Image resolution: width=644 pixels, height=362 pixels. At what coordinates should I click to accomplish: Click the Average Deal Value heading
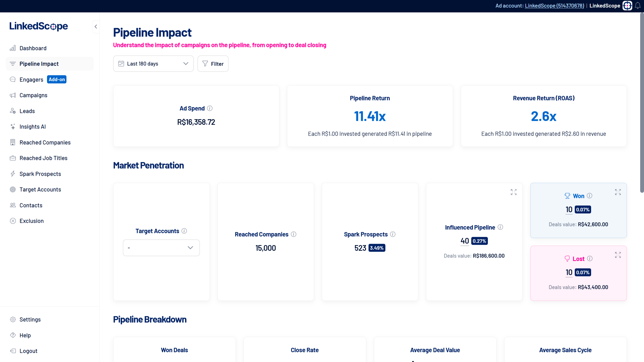coord(435,350)
